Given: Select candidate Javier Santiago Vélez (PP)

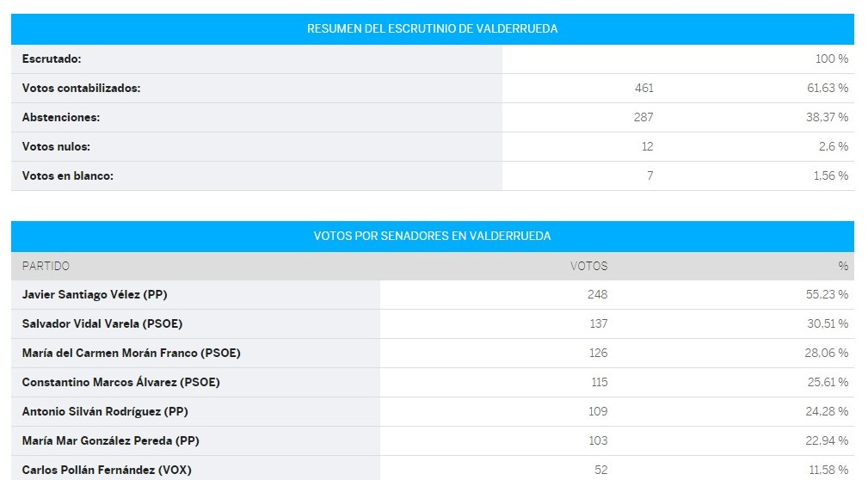Looking at the screenshot, I should pos(95,294).
